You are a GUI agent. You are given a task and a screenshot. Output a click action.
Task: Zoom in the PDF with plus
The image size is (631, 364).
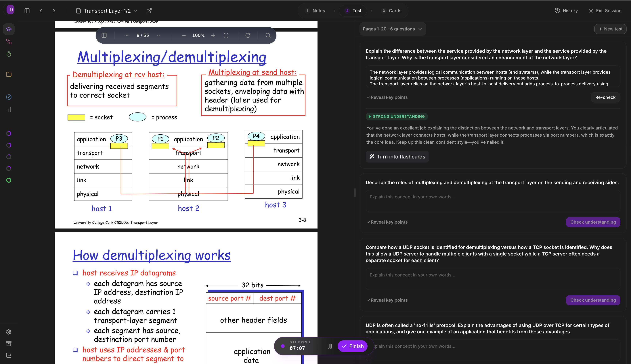coord(213,36)
